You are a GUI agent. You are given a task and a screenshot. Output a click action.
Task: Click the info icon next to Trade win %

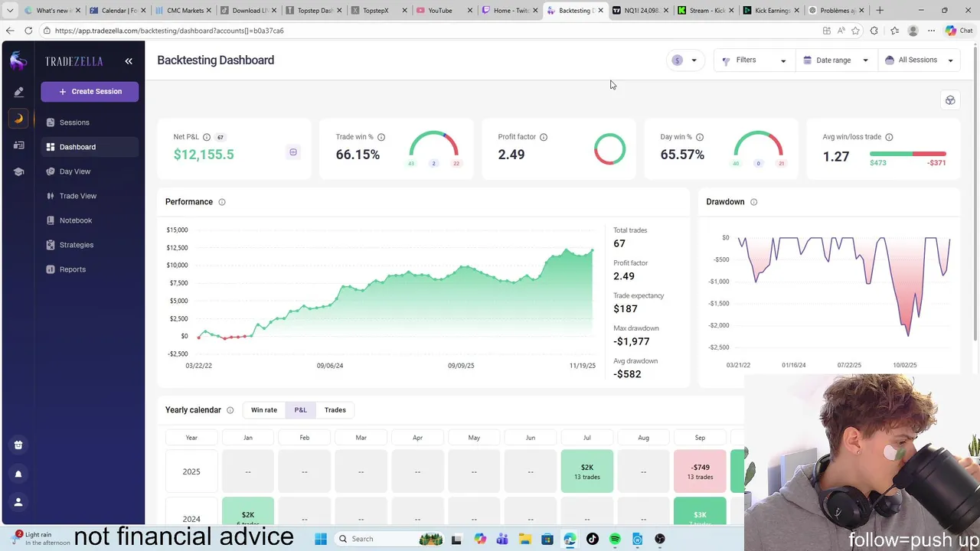coord(381,137)
